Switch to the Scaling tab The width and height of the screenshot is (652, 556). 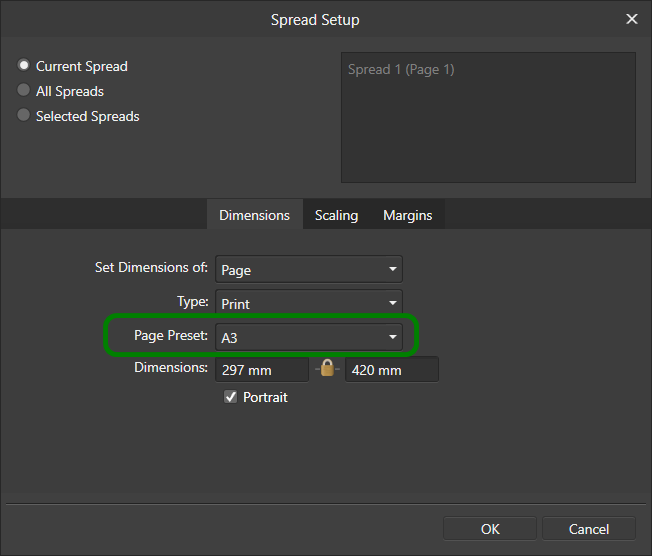tap(336, 215)
